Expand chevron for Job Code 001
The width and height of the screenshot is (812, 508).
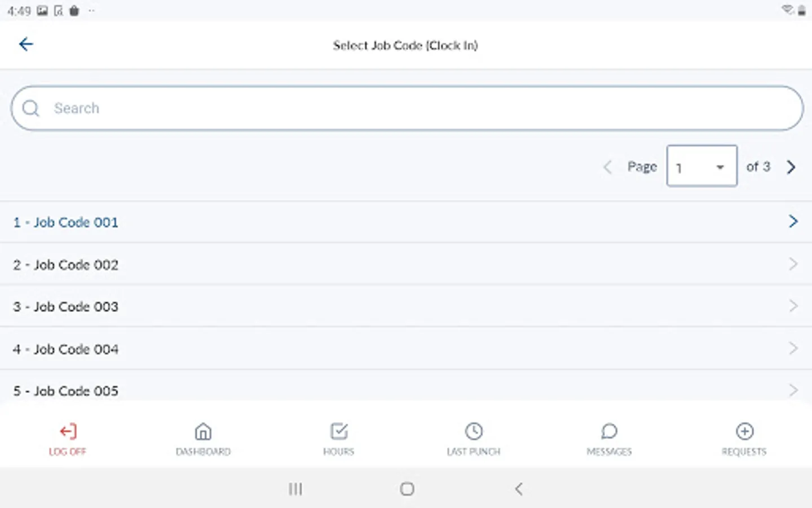793,221
